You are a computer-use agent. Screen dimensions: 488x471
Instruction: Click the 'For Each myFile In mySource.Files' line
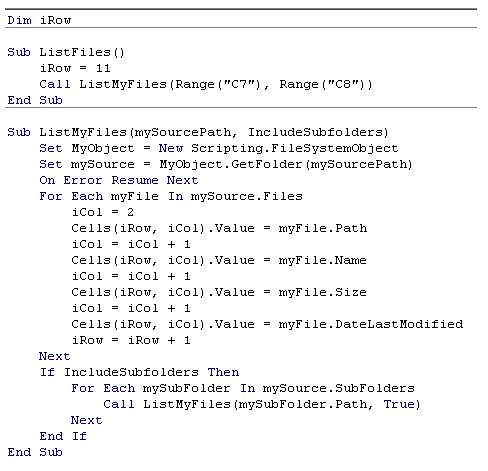tap(171, 196)
